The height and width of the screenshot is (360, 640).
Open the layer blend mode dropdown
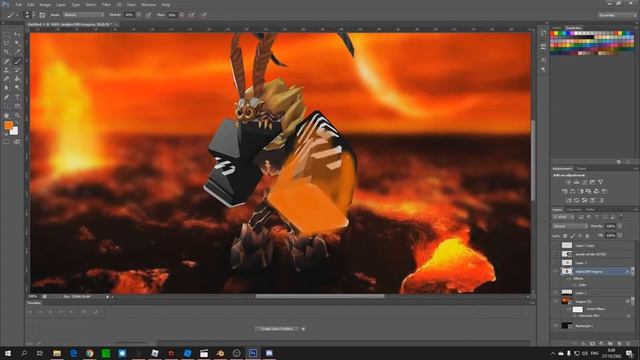570,226
